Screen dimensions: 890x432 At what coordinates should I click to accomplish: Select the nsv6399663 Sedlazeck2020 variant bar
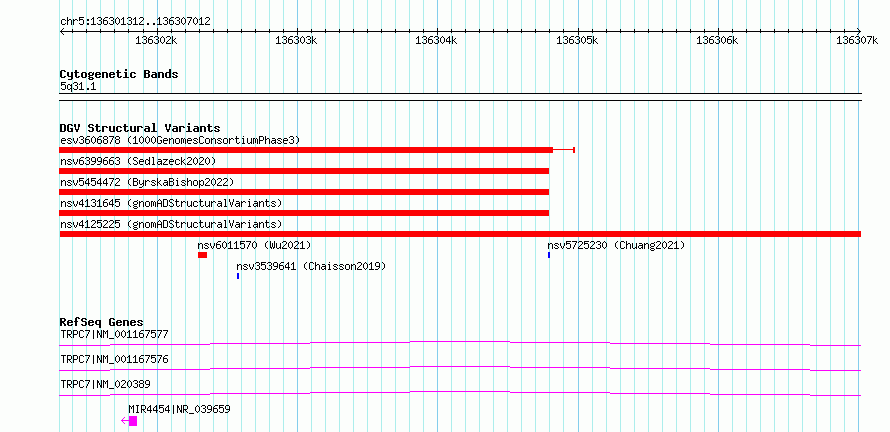coord(304,171)
